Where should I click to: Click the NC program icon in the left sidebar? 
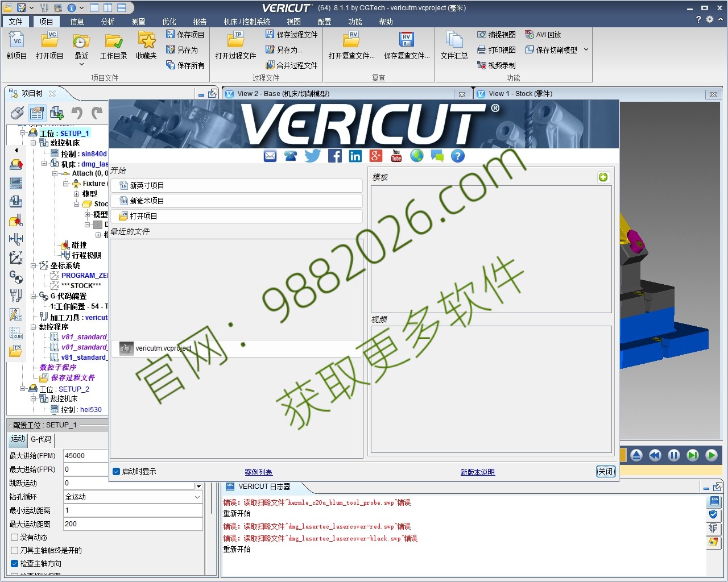click(x=16, y=314)
